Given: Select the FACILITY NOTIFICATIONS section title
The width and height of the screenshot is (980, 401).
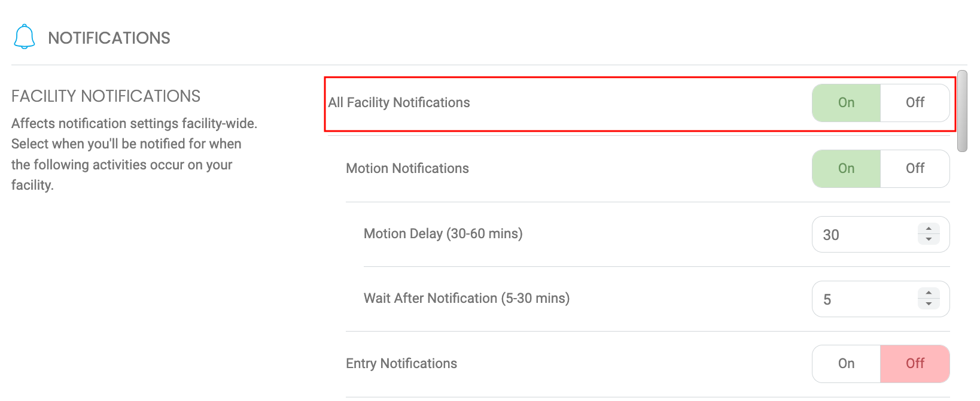Looking at the screenshot, I should (105, 95).
